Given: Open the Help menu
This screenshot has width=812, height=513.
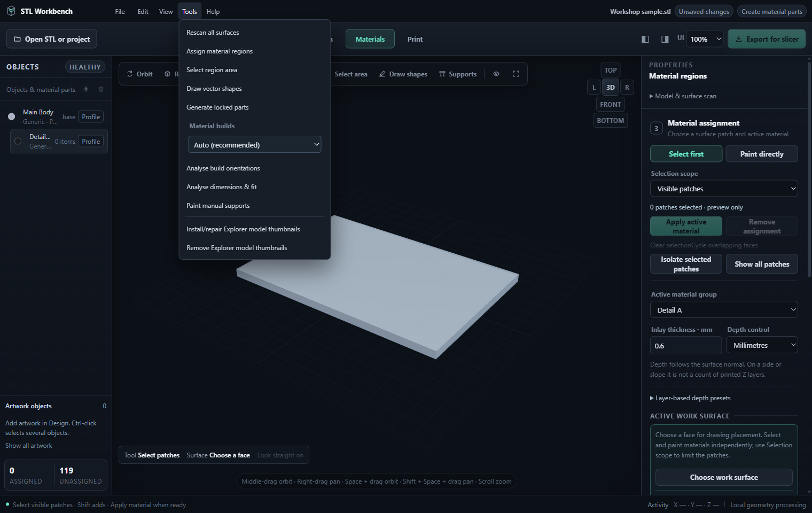Looking at the screenshot, I should coord(213,11).
